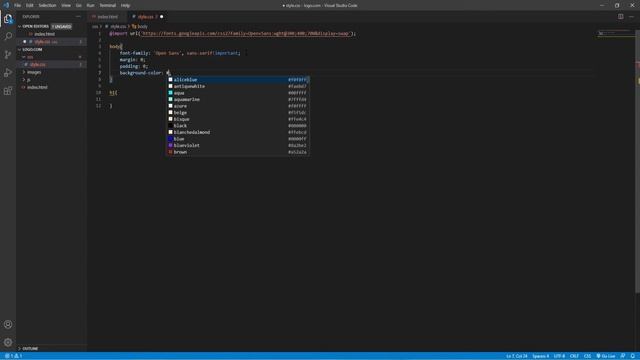Viewport: 640px width, 360px height.
Task: Click the editor minimap preview
Action: 616,33
